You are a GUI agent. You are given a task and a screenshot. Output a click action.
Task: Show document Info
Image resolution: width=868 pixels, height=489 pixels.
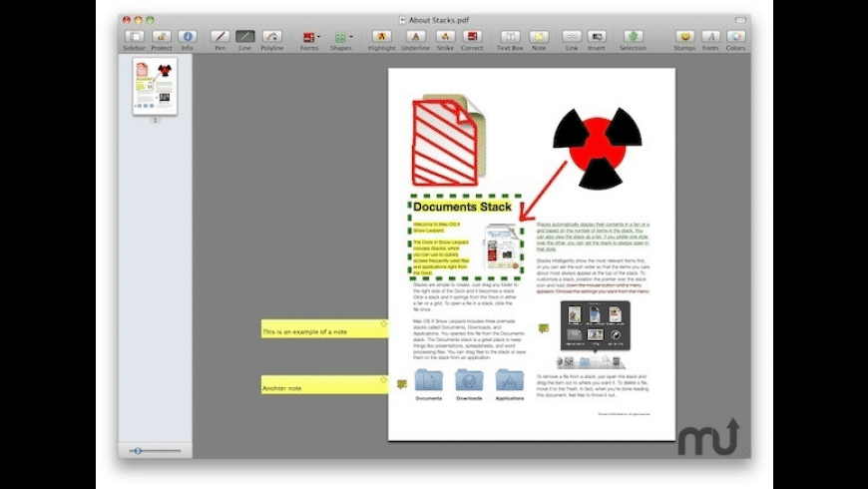tap(188, 37)
